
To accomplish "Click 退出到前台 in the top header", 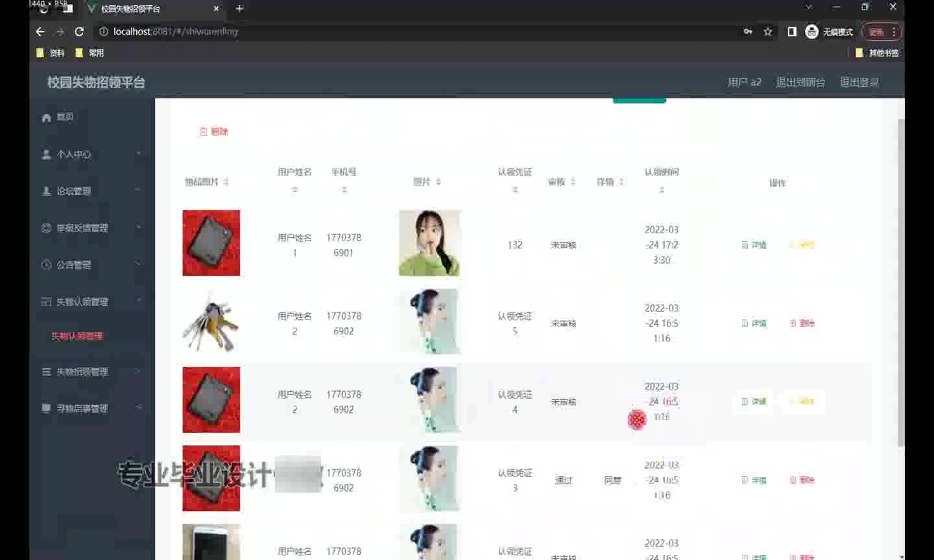I will click(x=800, y=82).
